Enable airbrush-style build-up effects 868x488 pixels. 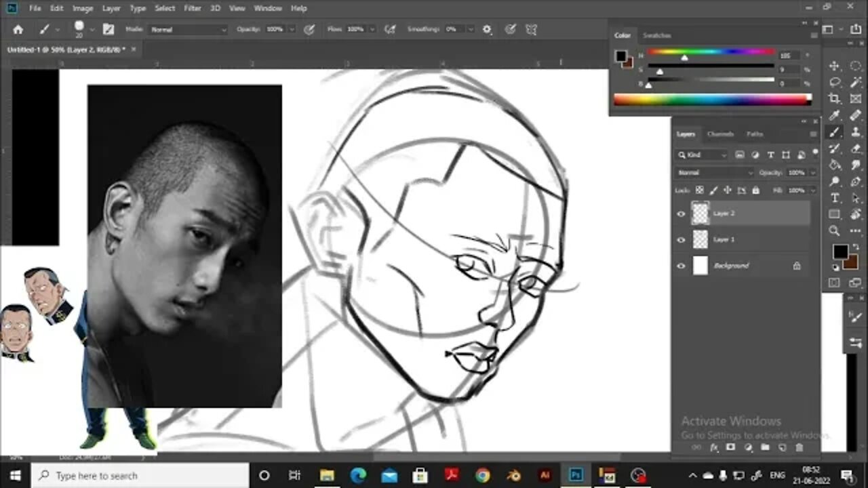(x=390, y=30)
